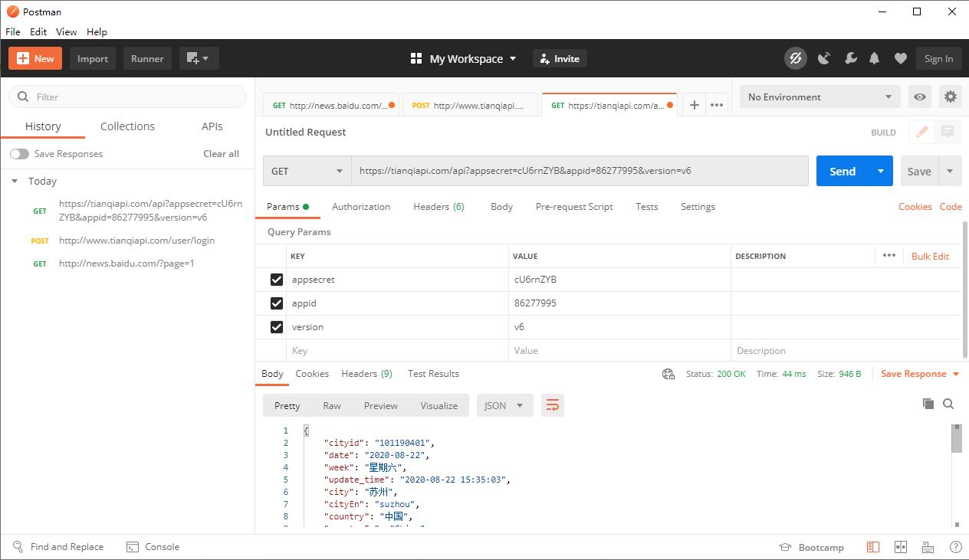The width and height of the screenshot is (969, 560).
Task: Open the comments icon beside BUILD
Action: click(x=948, y=132)
